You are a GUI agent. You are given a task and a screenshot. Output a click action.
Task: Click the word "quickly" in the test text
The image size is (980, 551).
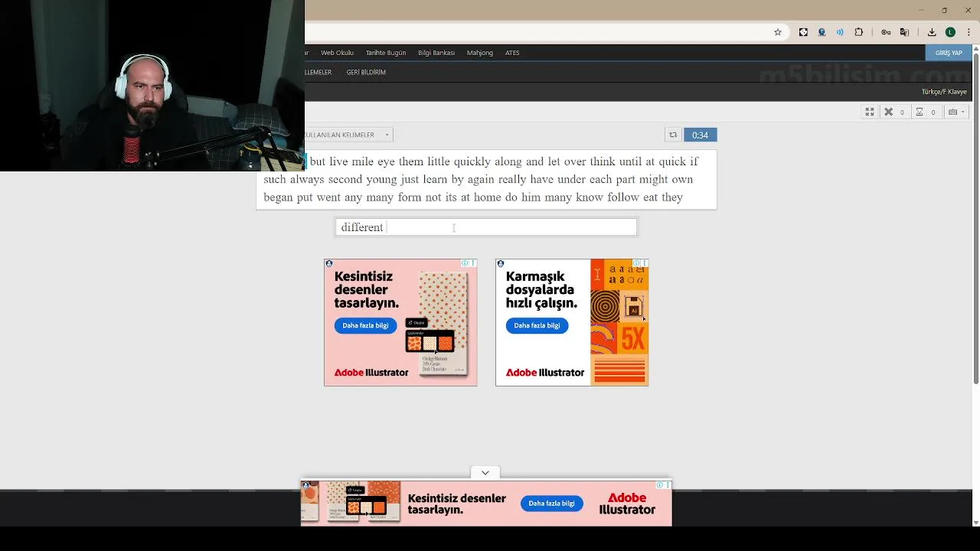click(472, 161)
